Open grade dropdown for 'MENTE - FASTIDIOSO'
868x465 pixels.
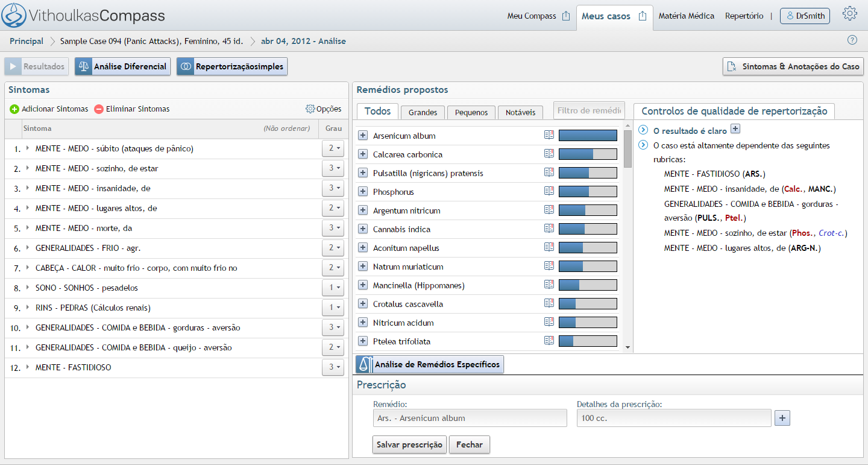coord(333,367)
